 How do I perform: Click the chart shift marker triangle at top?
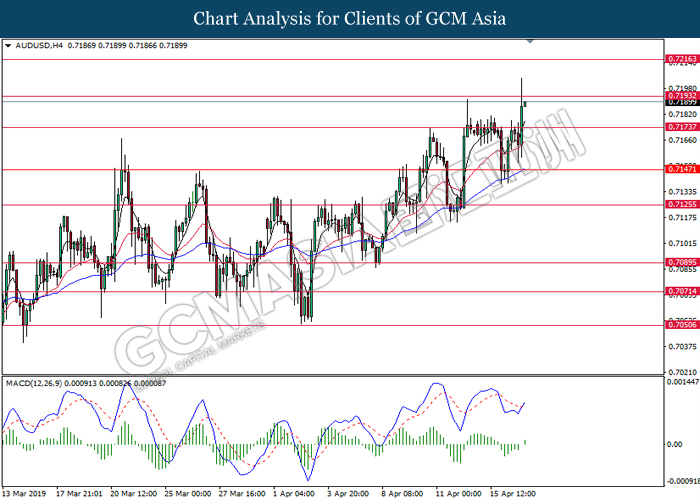[x=530, y=41]
